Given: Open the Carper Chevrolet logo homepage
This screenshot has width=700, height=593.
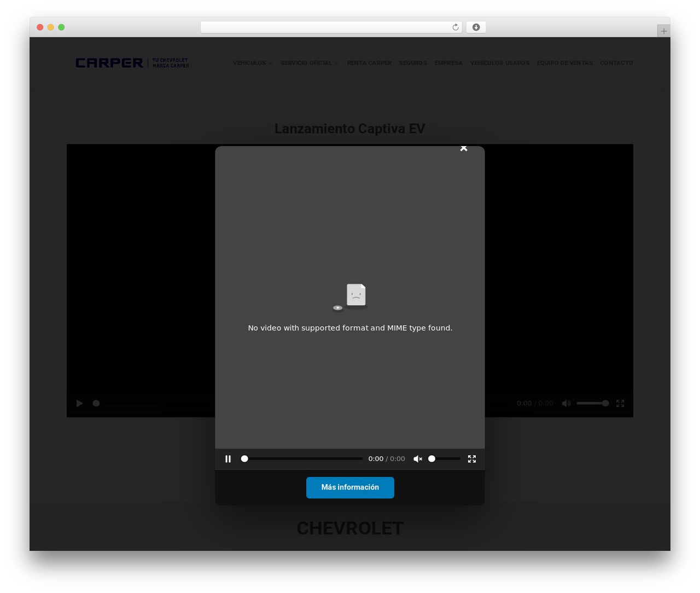Looking at the screenshot, I should click(132, 63).
